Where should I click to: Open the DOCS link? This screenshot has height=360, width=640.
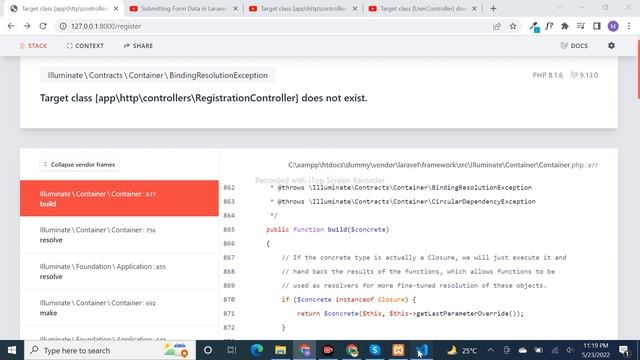(574, 46)
